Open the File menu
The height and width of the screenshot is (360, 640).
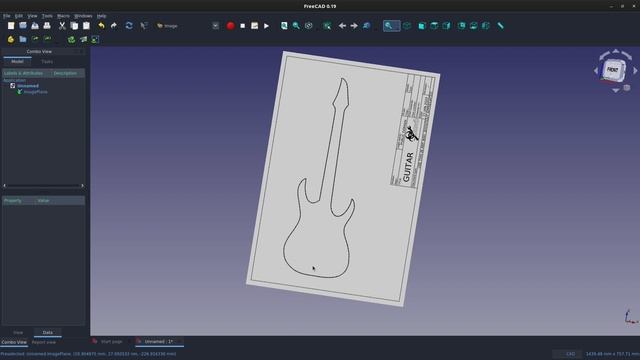[x=7, y=16]
